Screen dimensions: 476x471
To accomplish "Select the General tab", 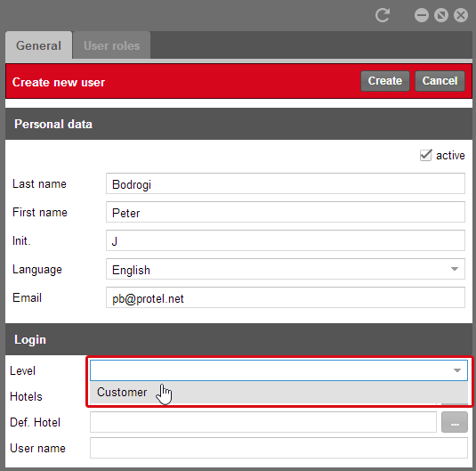I will [38, 45].
